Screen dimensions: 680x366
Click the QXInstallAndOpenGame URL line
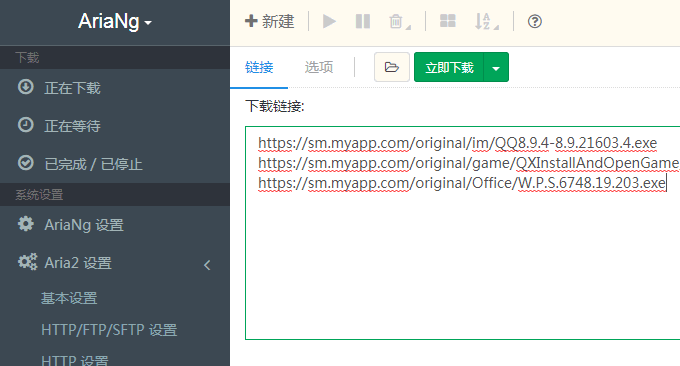click(469, 163)
